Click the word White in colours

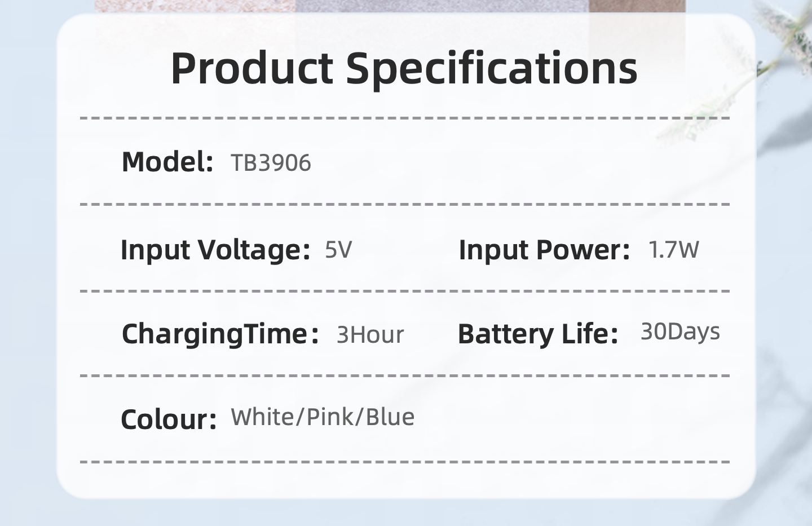(x=263, y=417)
